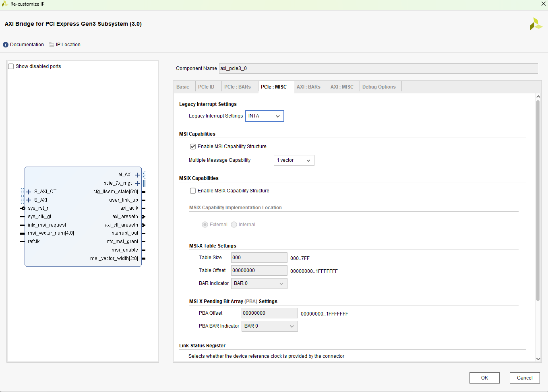Uncheck Enable MSI Capability Structure
This screenshot has height=392, width=548.
pos(193,146)
